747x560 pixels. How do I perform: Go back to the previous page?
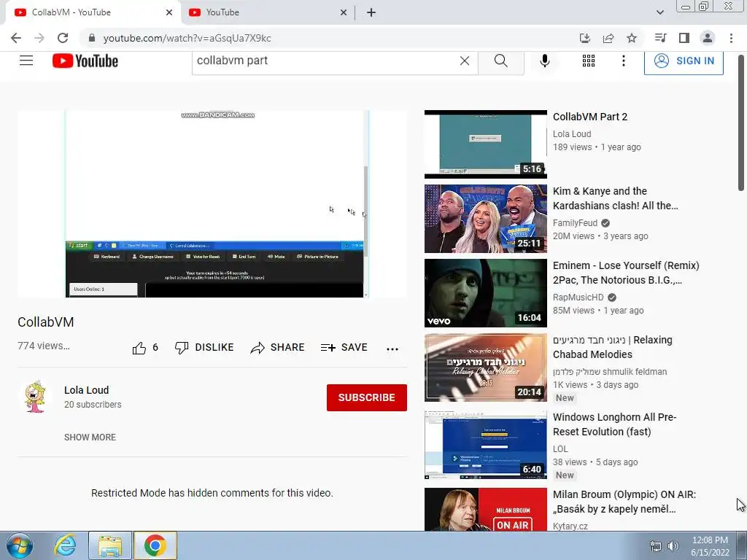click(x=16, y=38)
